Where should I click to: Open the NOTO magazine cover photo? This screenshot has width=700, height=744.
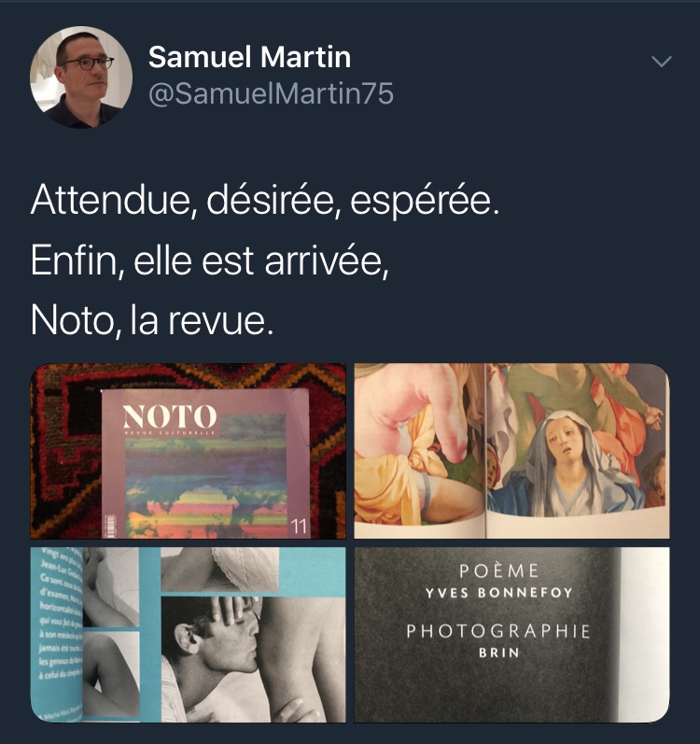189,451
